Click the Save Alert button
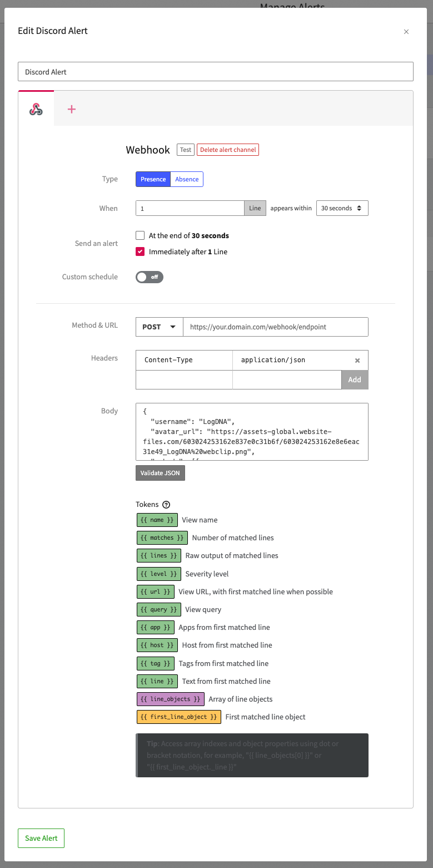This screenshot has height=868, width=433. (41, 838)
